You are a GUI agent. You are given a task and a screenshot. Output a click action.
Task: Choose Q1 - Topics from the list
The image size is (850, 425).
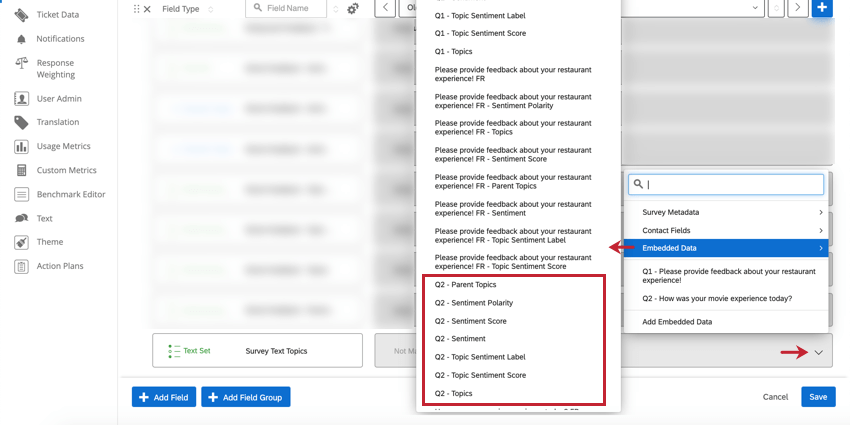(453, 51)
